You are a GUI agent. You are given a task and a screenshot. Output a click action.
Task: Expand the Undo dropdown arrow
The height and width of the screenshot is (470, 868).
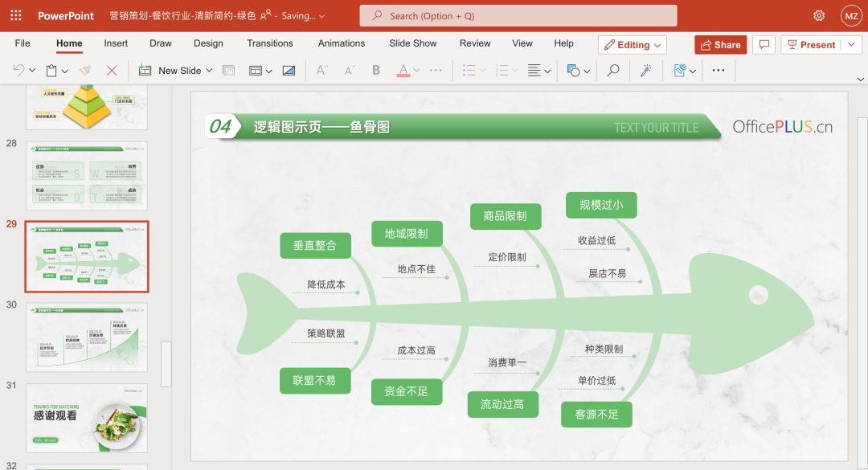pyautogui.click(x=32, y=71)
